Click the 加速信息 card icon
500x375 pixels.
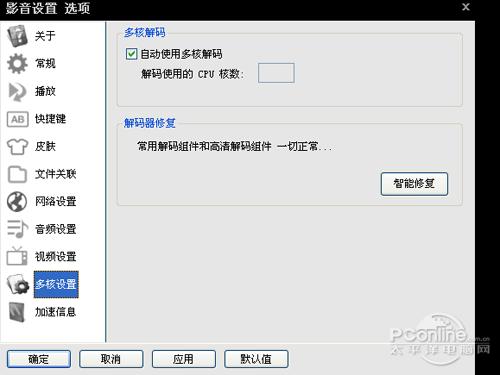pos(17,312)
